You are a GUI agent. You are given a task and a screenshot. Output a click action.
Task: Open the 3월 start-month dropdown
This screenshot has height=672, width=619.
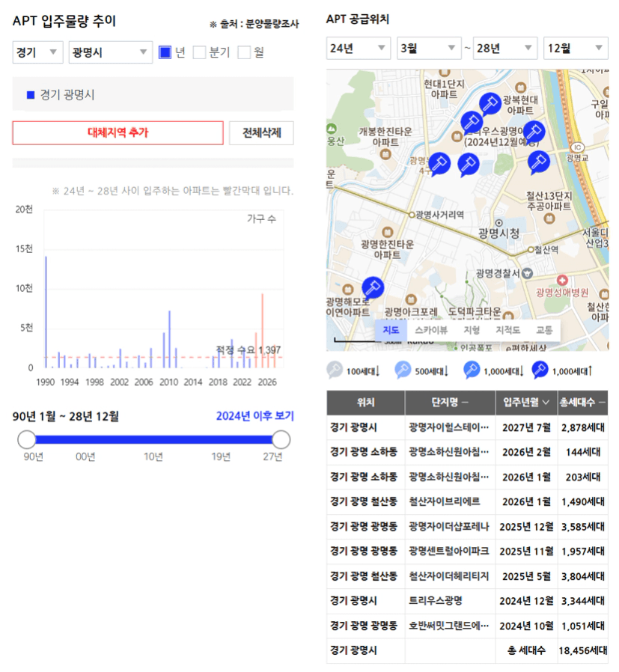(x=429, y=48)
